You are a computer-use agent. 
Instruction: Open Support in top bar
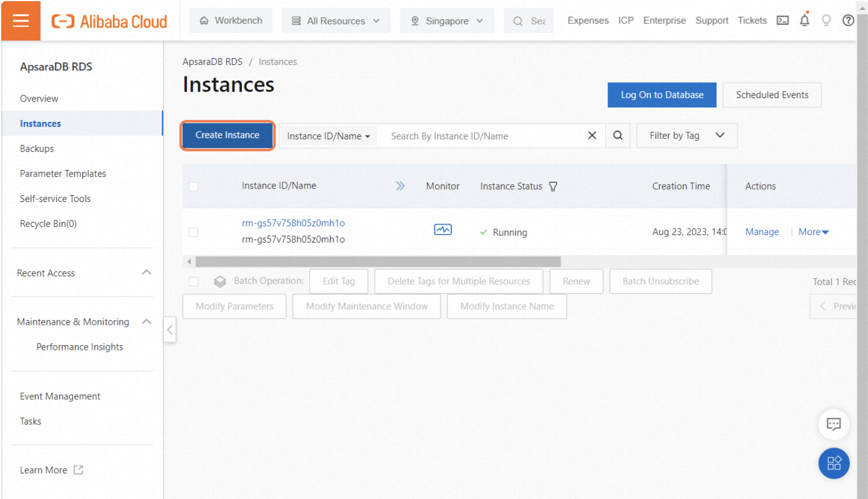coord(712,20)
